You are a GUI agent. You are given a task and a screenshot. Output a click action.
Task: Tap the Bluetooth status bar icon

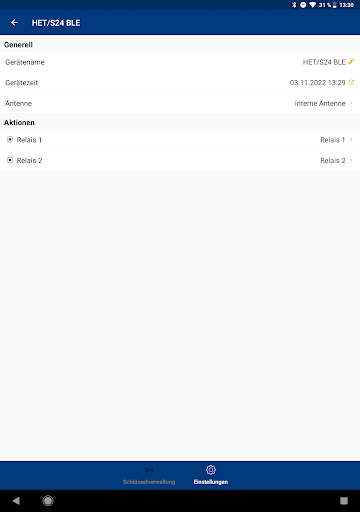pos(294,5)
